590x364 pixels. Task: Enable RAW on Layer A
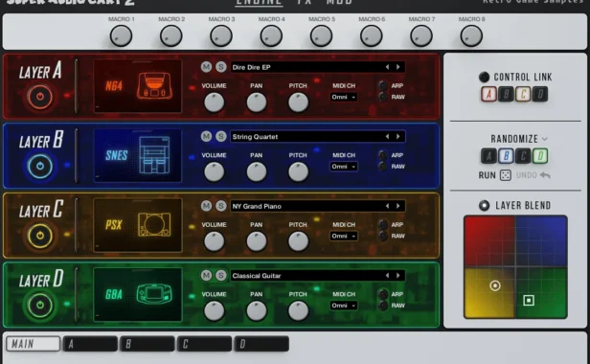click(x=383, y=97)
